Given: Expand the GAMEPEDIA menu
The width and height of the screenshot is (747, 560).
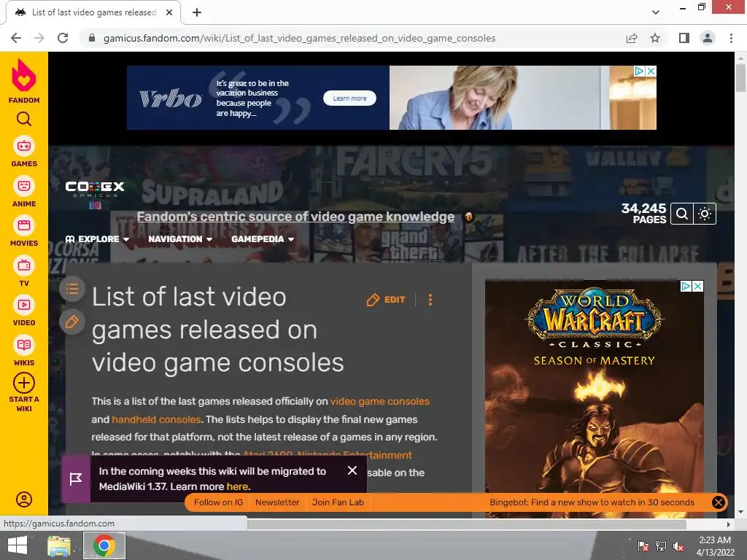Looking at the screenshot, I should [x=263, y=239].
